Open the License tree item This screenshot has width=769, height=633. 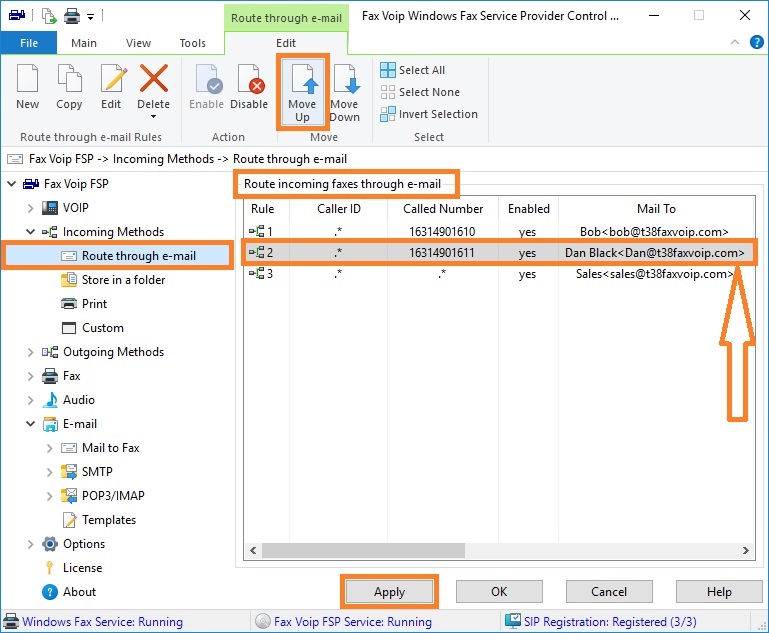[x=74, y=568]
